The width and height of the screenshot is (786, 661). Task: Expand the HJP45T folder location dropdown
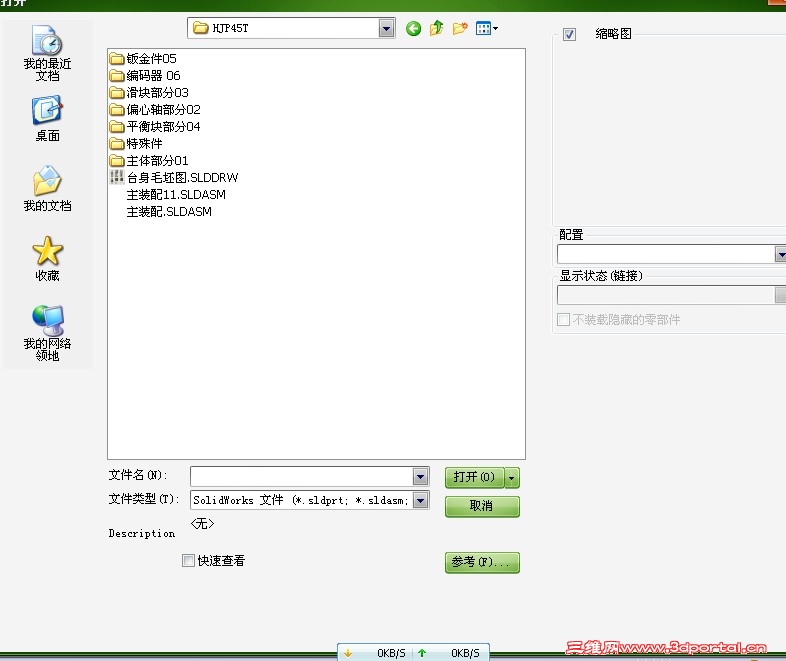[x=385, y=29]
